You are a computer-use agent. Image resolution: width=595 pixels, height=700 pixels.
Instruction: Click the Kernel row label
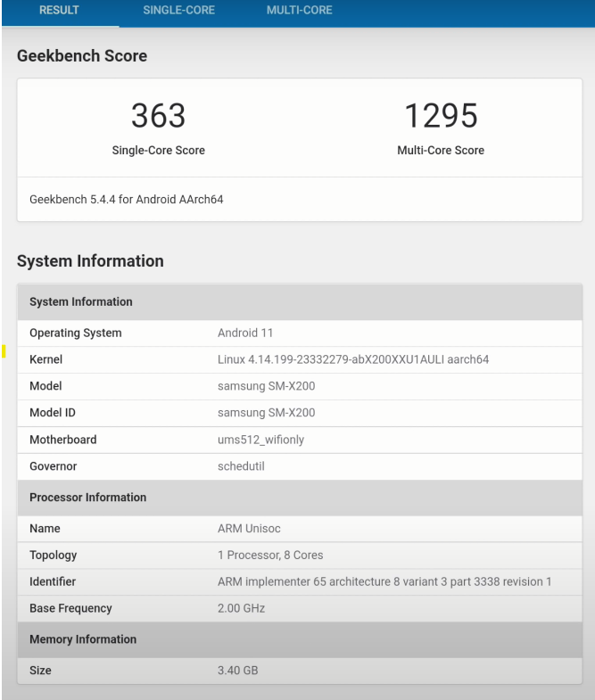tap(46, 359)
